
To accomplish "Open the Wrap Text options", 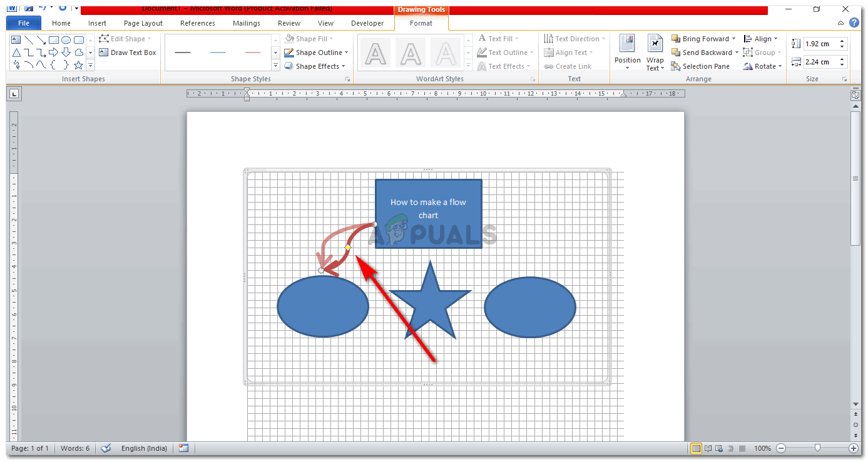I will click(x=655, y=53).
